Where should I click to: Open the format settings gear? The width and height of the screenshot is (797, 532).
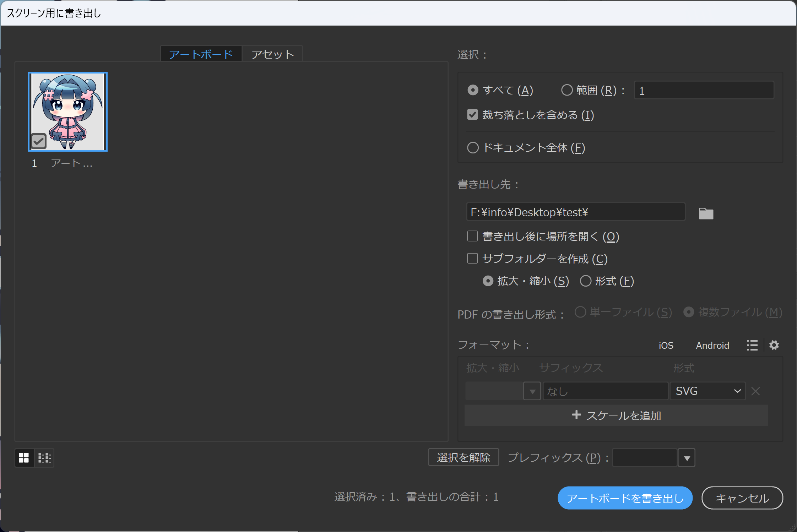[x=774, y=345]
